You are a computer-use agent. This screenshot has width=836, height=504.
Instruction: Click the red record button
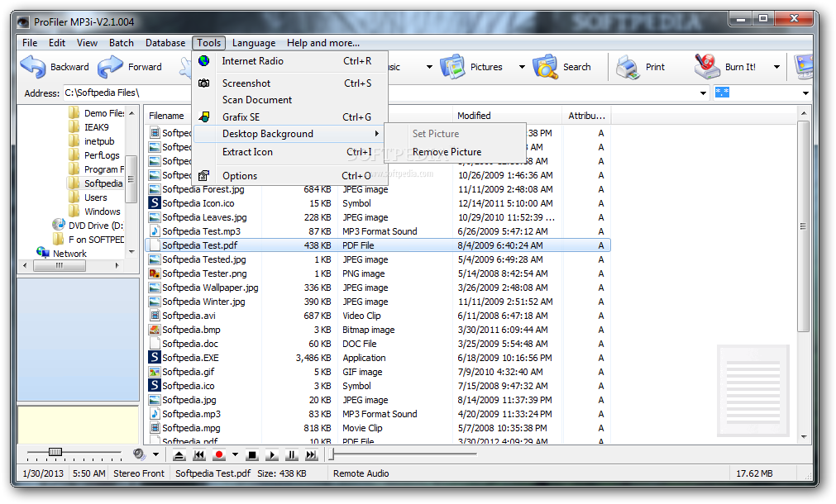218,455
